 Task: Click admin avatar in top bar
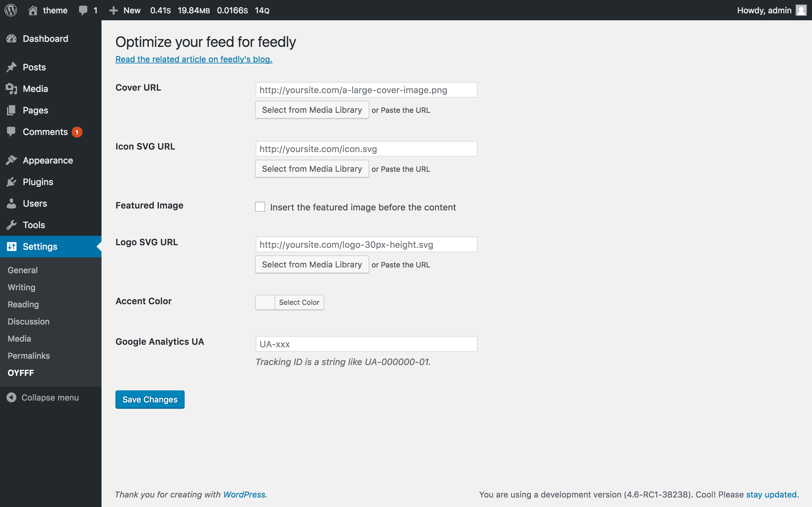click(801, 10)
